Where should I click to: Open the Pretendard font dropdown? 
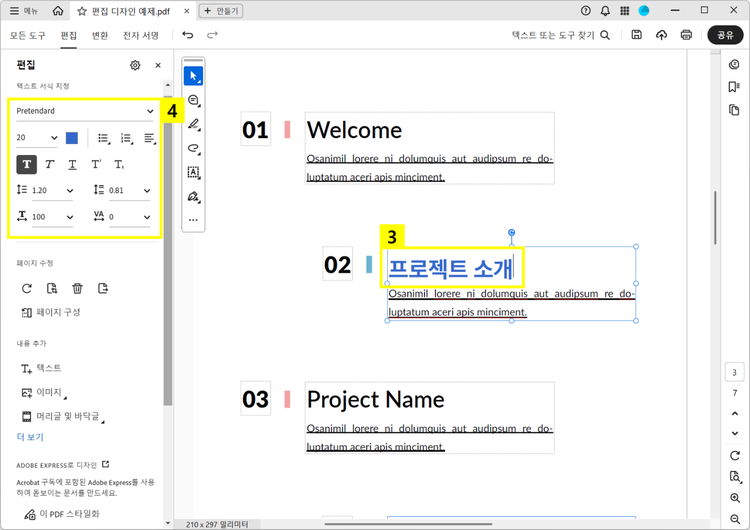(85, 111)
